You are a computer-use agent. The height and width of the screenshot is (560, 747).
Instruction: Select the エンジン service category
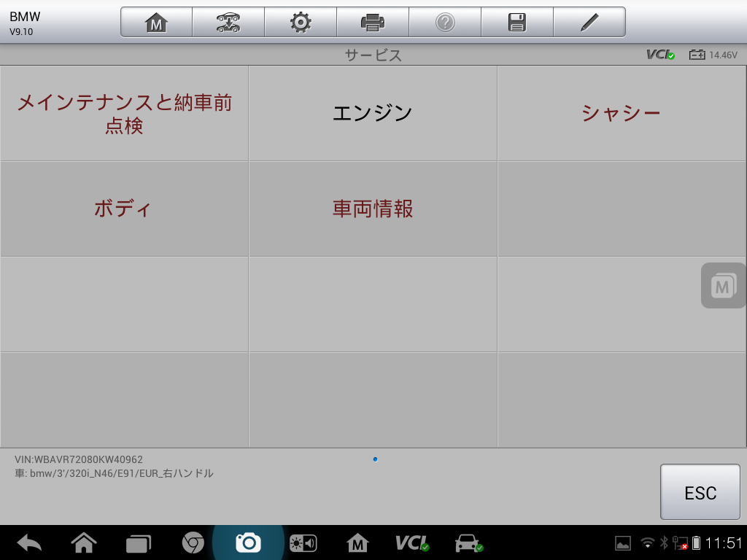[373, 112]
